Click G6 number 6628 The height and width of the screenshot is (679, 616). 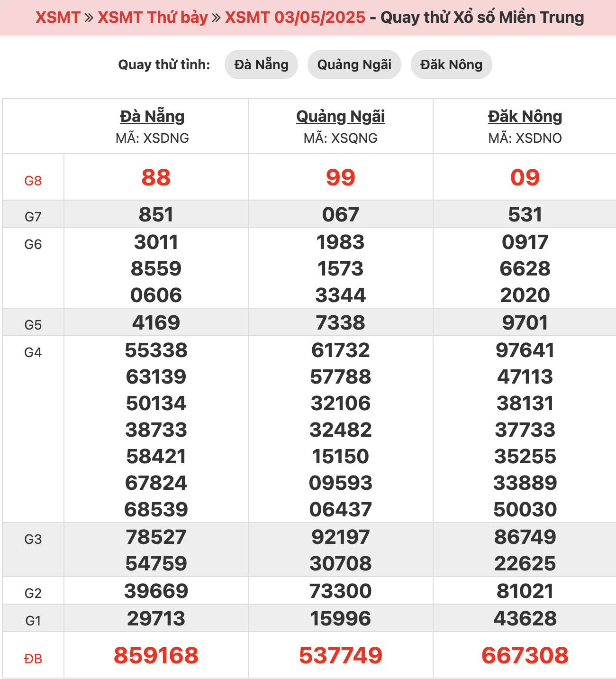[x=525, y=268]
